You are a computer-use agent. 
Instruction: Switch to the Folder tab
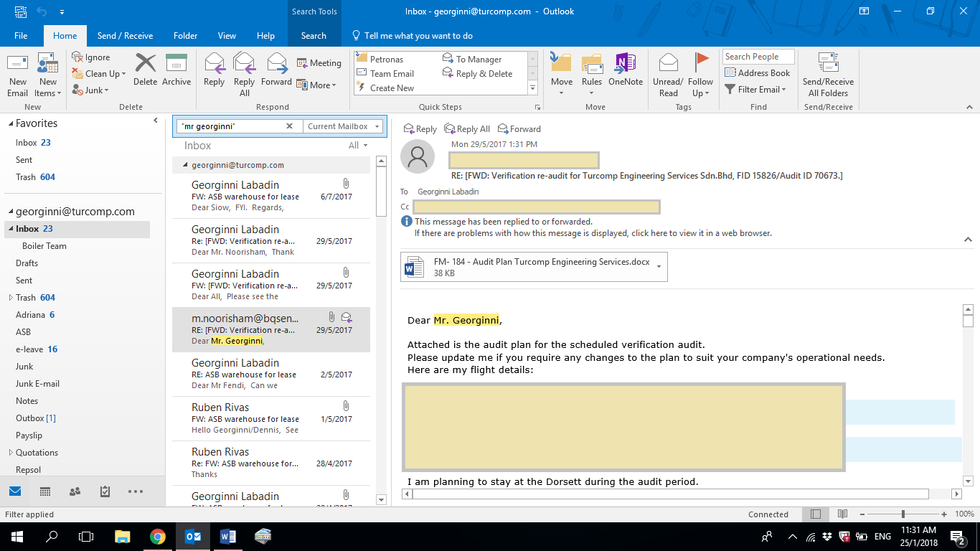(x=185, y=36)
